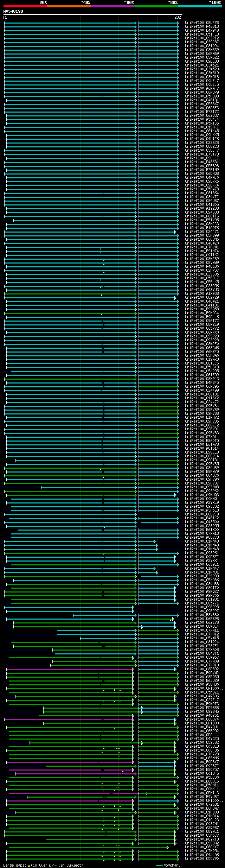Select hit label UniRef100_C0LEJ7

(x=202, y=81)
